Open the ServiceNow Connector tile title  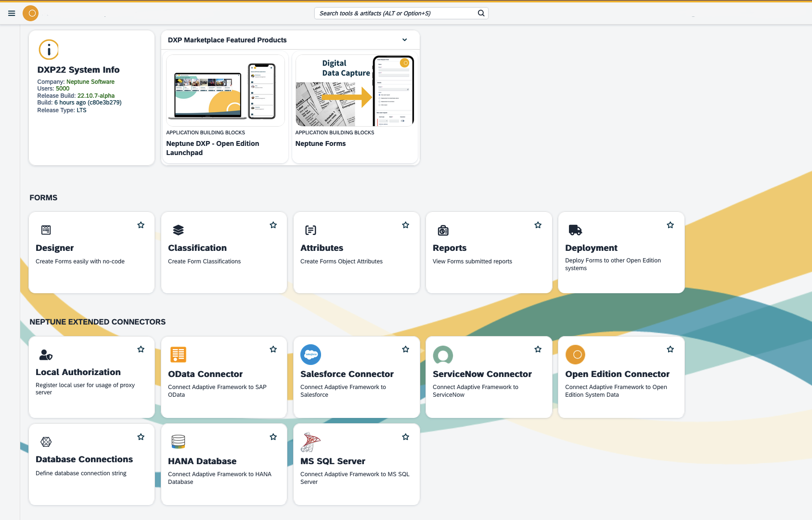point(482,374)
